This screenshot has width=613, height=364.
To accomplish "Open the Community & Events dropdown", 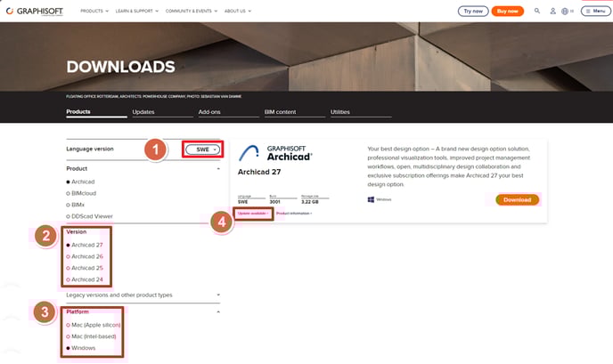I will (192, 11).
